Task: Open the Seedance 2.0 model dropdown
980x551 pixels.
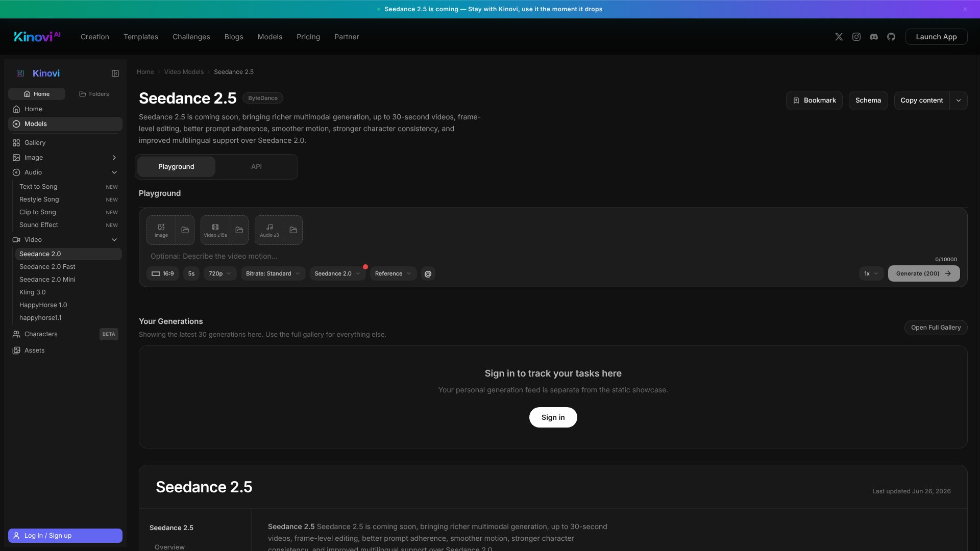Action: [337, 274]
